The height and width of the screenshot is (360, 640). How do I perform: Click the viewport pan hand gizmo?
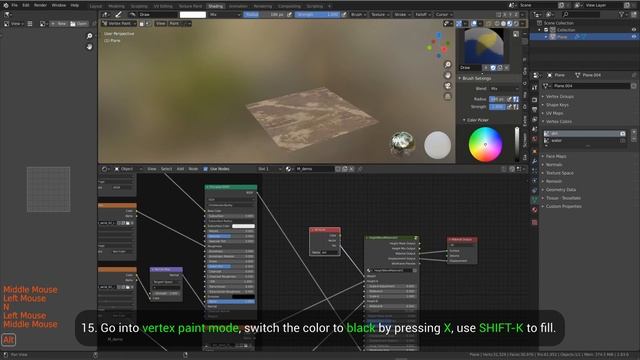(448, 75)
